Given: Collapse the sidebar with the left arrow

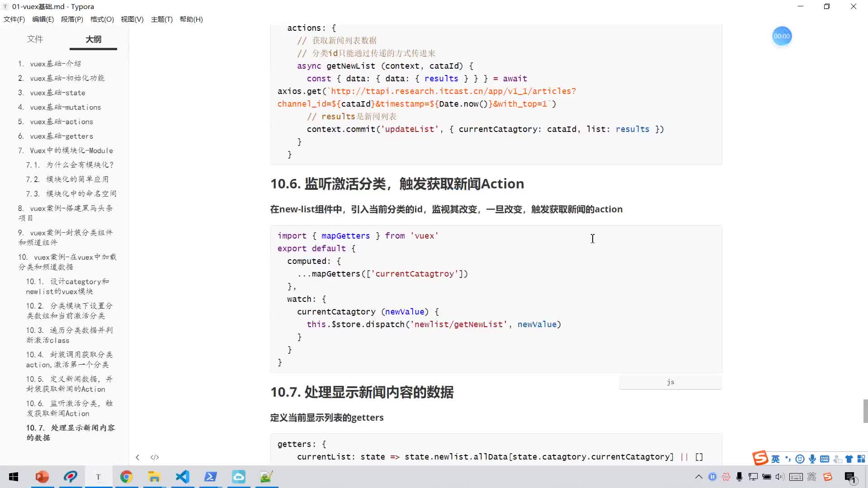Looking at the screenshot, I should coord(137,457).
